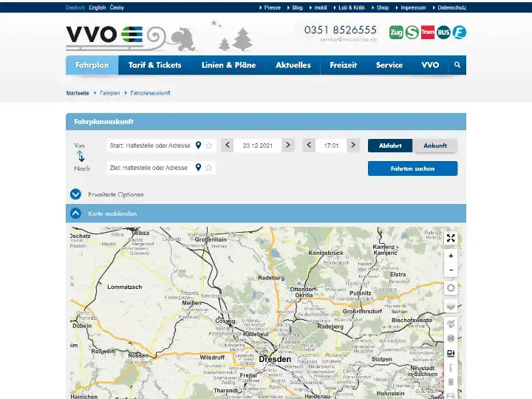532x399 pixels.
Task: Go to Startseite breadcrumb
Action: tap(78, 93)
